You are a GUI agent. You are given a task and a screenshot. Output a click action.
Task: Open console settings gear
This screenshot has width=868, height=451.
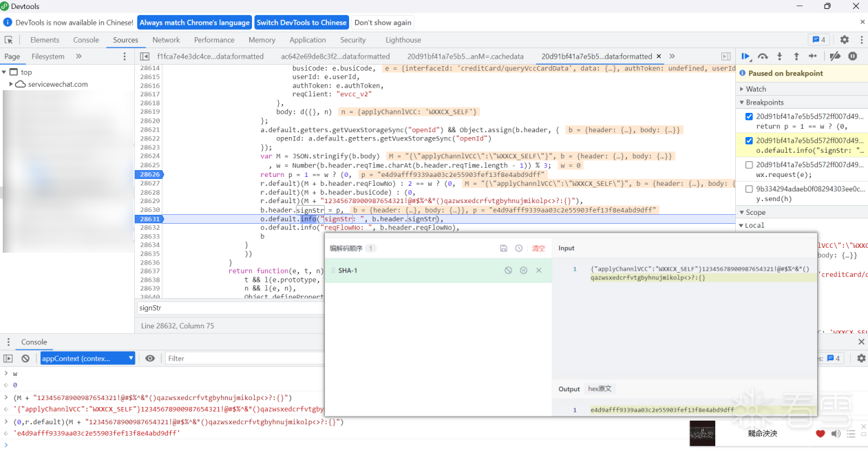pos(861,358)
